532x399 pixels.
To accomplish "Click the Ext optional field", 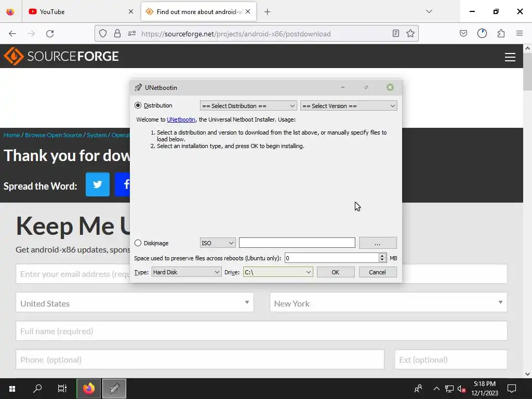I will (x=451, y=360).
